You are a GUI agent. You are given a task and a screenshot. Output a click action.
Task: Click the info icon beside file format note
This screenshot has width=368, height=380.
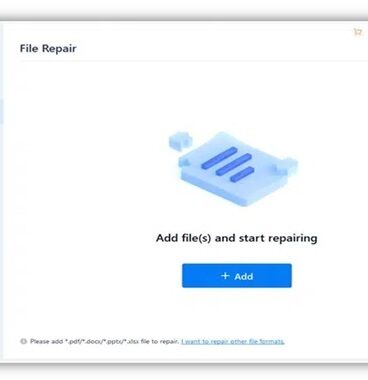23,341
